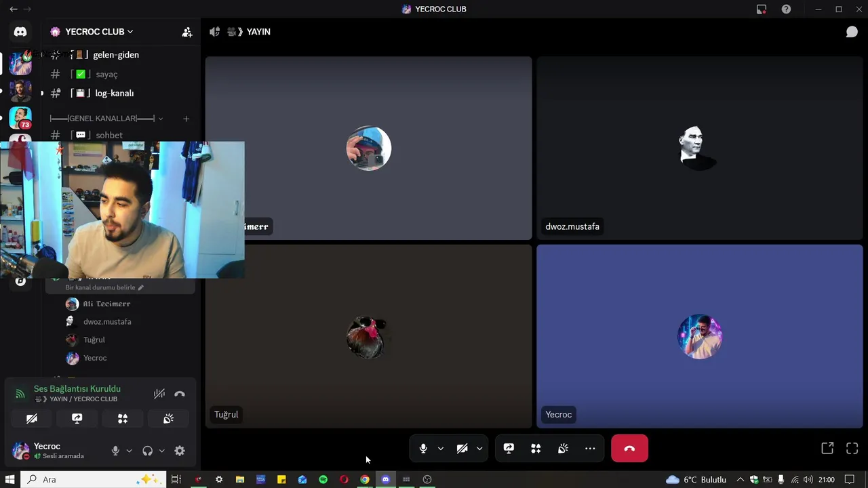Open server with 73 notification badge
The height and width of the screenshot is (488, 868).
click(20, 118)
